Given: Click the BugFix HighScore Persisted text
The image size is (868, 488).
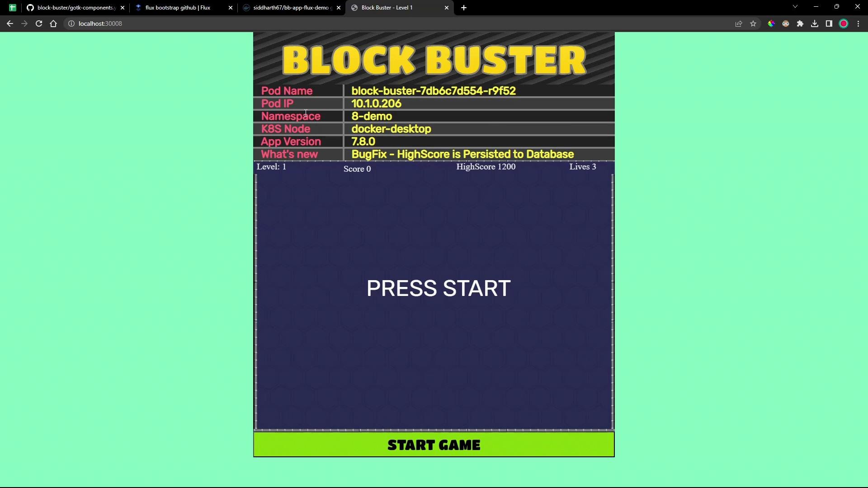Looking at the screenshot, I should point(463,154).
